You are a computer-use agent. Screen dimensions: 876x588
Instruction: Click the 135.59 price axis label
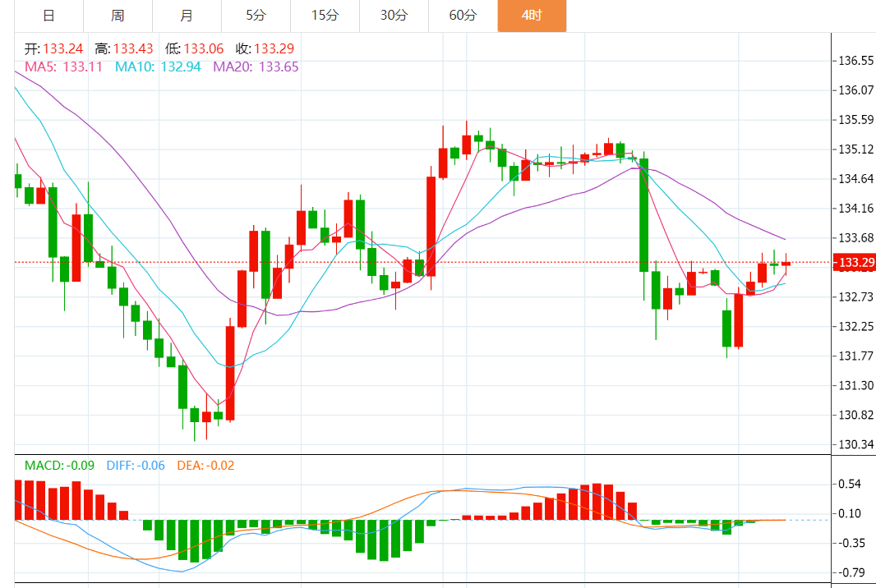point(856,120)
